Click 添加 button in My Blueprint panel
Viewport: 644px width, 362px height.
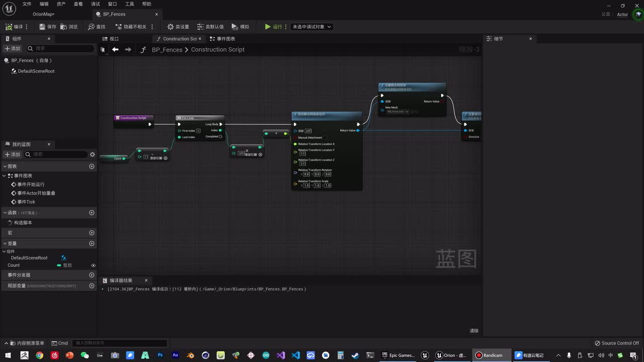pyautogui.click(x=13, y=154)
